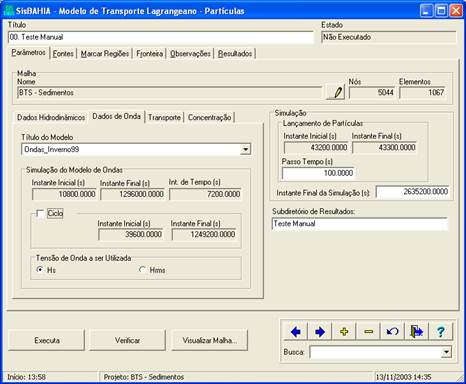Image resolution: width=466 pixels, height=384 pixels.
Task: Click particle launch Instante Inicial 43200.0000
Action: (x=316, y=148)
